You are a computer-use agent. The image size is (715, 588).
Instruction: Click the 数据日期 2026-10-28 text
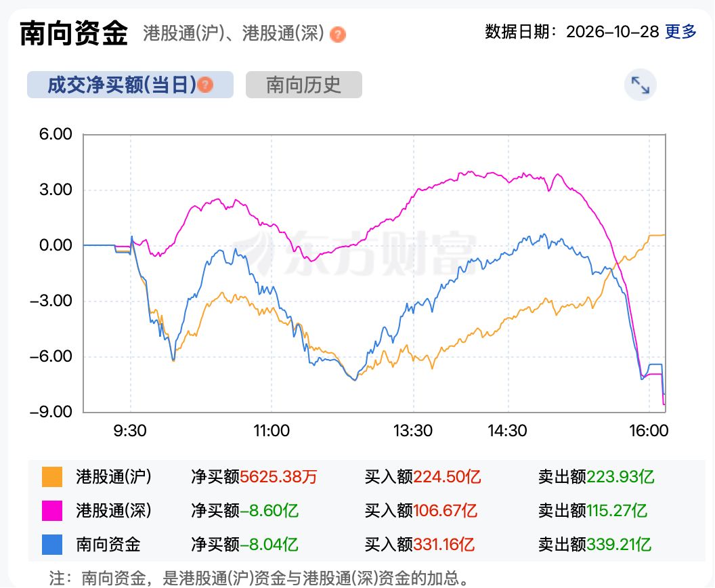point(572,31)
